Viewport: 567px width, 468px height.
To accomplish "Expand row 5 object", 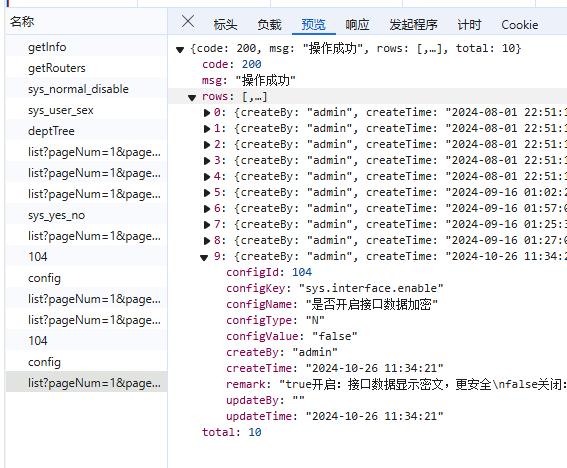I will [x=207, y=192].
